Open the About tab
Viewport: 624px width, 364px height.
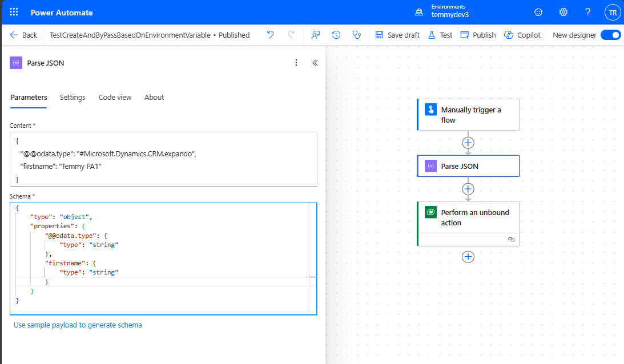(154, 98)
